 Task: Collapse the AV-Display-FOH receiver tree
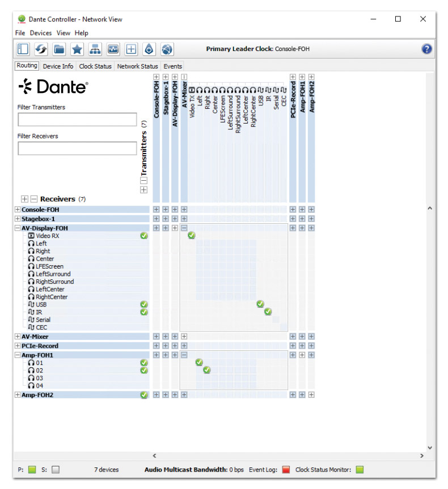[18, 228]
